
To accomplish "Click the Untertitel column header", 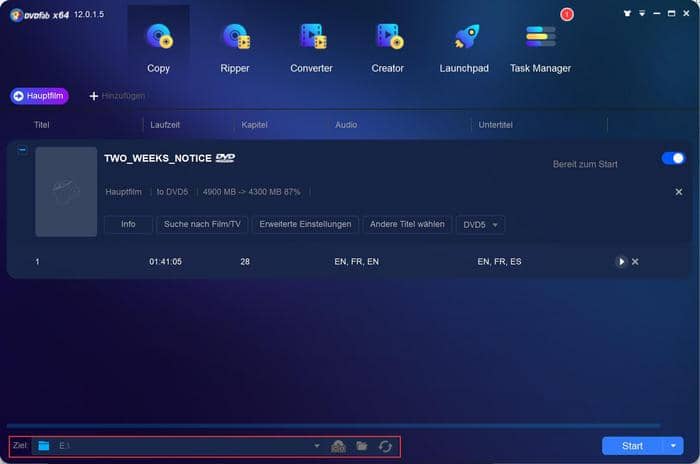I will [x=496, y=125].
